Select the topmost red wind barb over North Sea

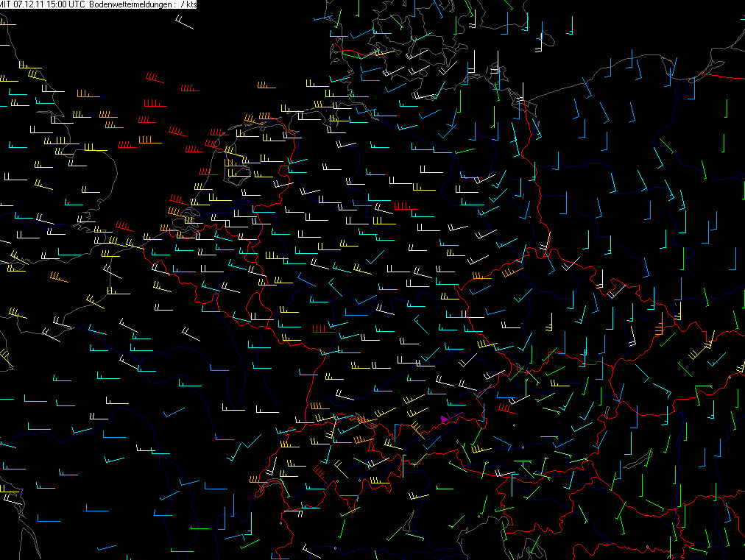click(x=154, y=77)
